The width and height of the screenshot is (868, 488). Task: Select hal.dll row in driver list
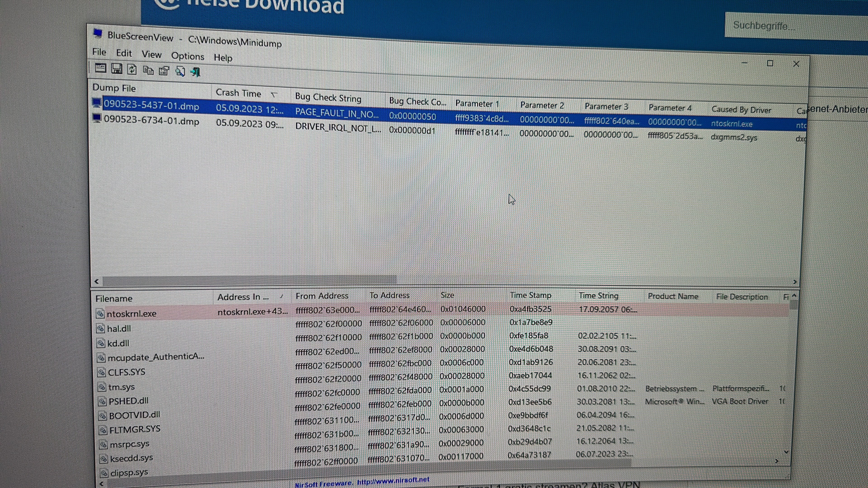coord(119,329)
